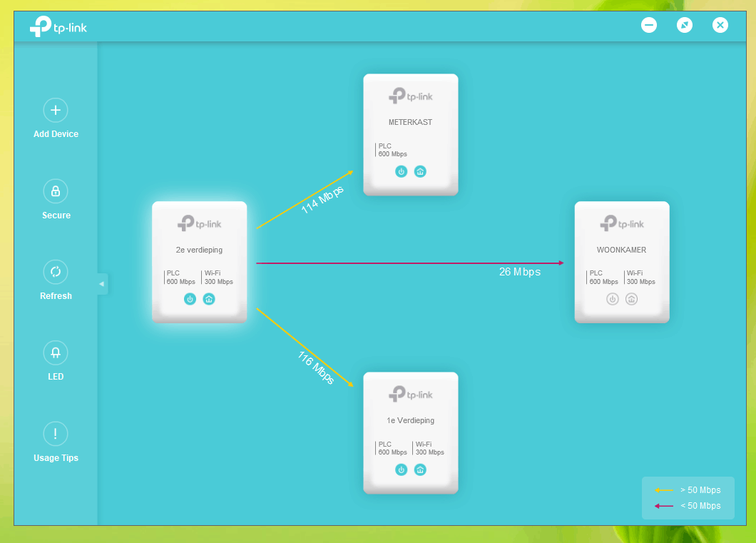
Task: Click the 114 Mbps link speed label
Action: [x=322, y=199]
